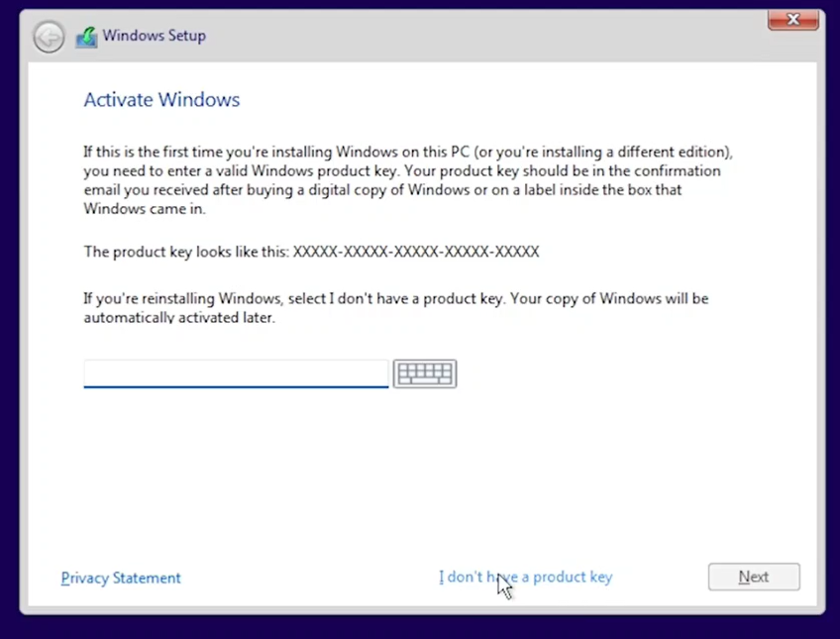Click "The product key looks like this" label
Viewport: 840px width, 639px height.
click(x=186, y=252)
